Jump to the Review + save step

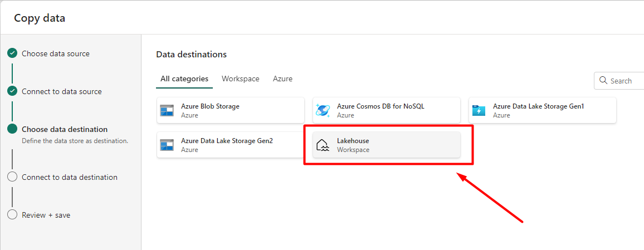[46, 215]
